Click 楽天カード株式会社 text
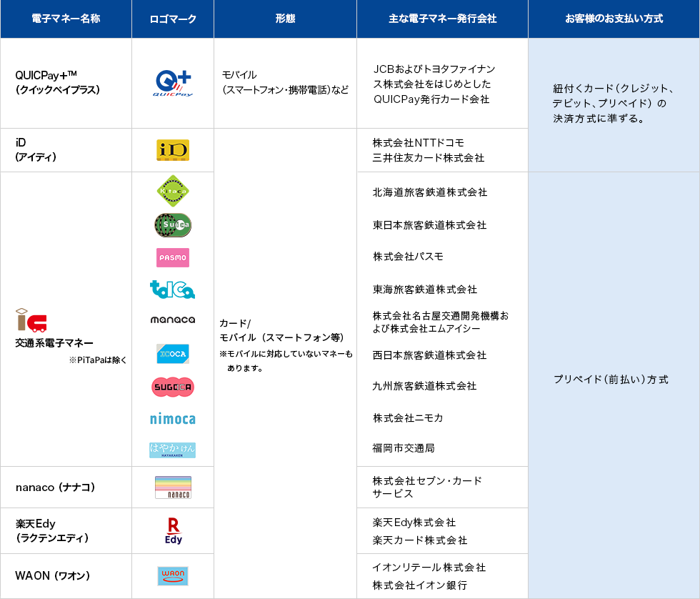700x599 pixels. (420, 540)
